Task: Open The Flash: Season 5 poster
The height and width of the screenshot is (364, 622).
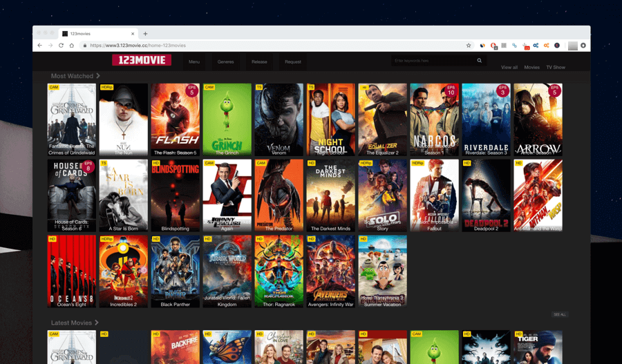Action: pos(176,119)
